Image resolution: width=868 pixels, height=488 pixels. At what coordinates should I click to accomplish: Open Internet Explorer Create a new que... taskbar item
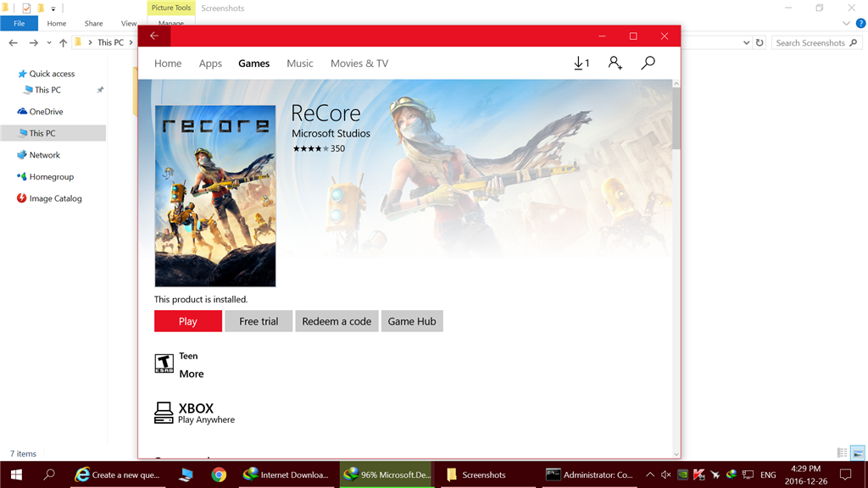click(118, 474)
